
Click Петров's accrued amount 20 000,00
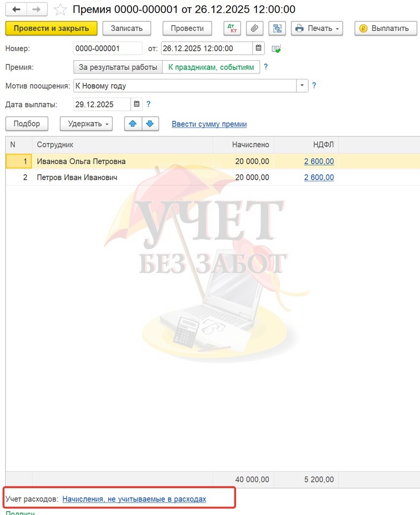coord(252,177)
